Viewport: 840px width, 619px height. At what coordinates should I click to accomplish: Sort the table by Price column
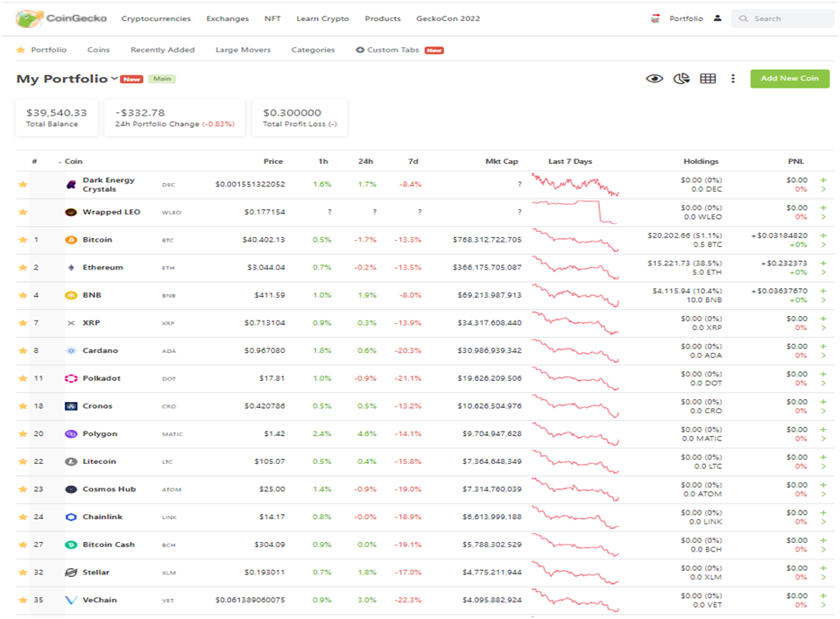[x=273, y=161]
